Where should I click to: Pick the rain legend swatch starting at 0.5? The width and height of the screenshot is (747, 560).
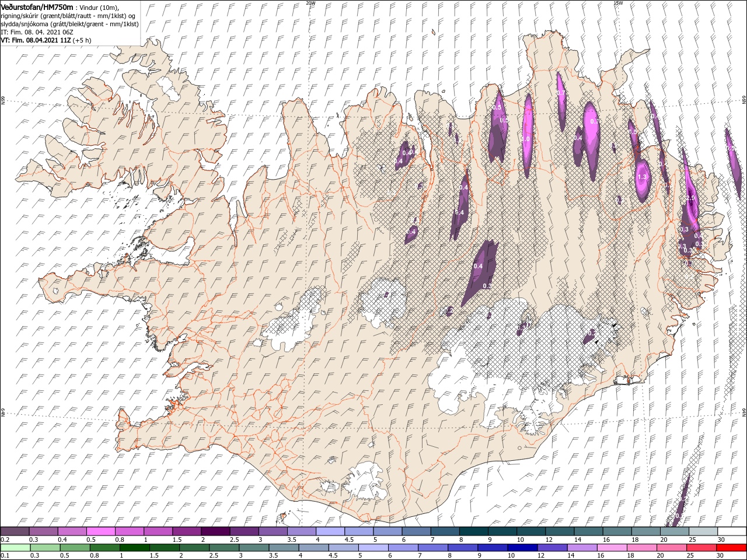click(x=75, y=548)
